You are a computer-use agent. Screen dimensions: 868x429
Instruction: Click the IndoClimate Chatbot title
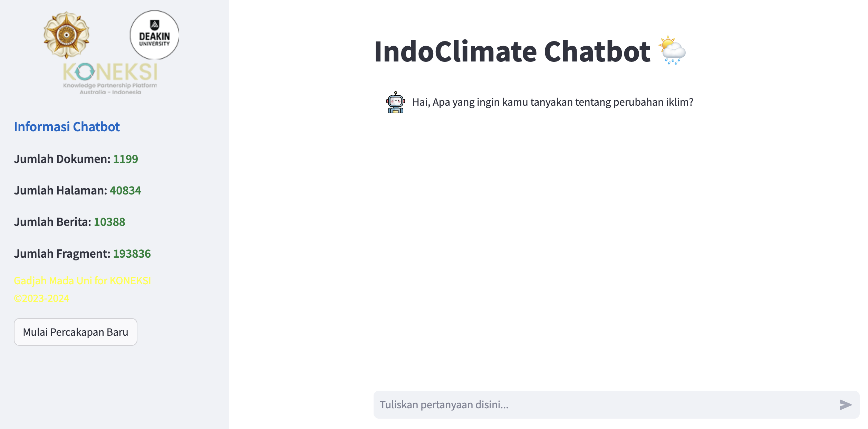point(512,51)
